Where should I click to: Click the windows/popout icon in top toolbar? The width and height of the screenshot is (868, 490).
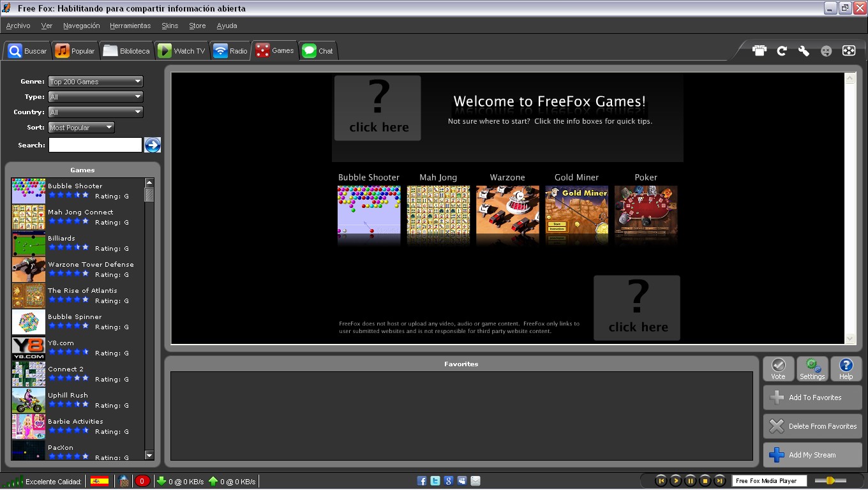pos(759,51)
